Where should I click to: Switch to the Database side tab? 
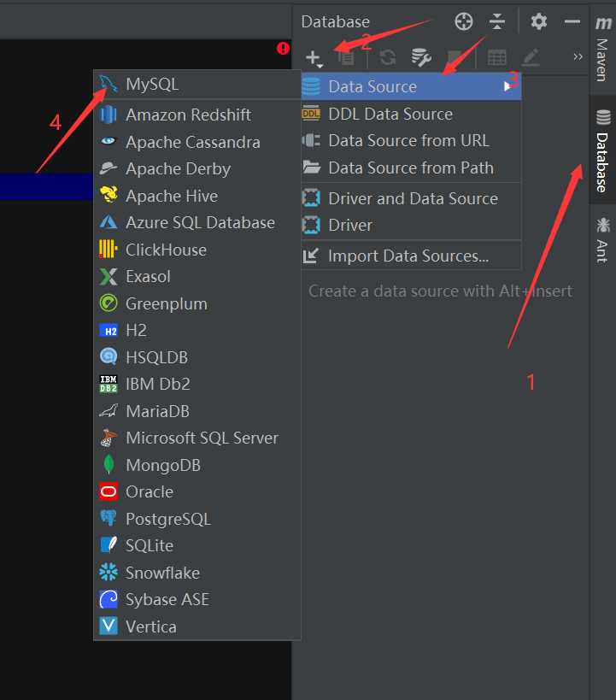click(x=602, y=150)
